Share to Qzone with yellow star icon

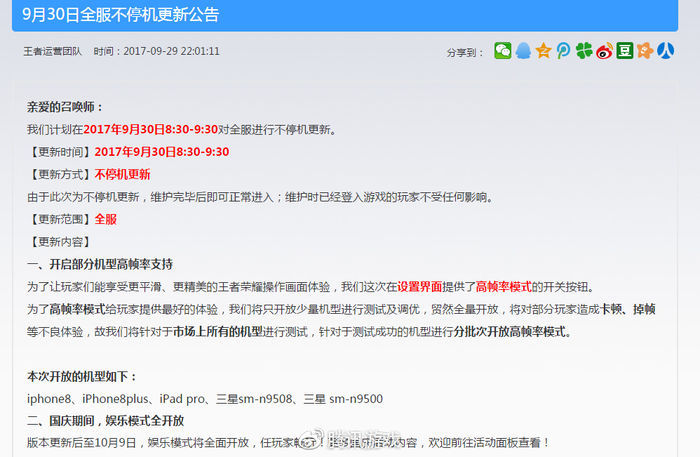pyautogui.click(x=543, y=51)
